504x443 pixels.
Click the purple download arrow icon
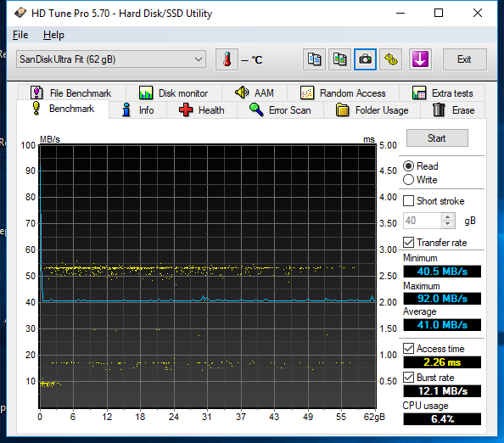(420, 59)
